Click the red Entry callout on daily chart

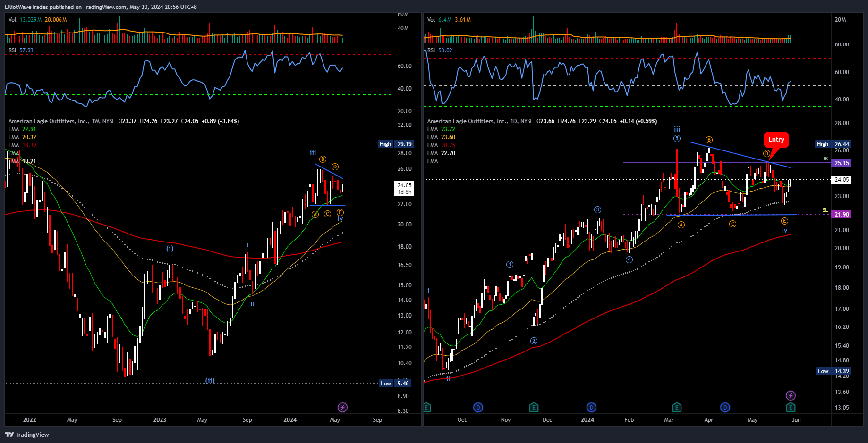[776, 139]
